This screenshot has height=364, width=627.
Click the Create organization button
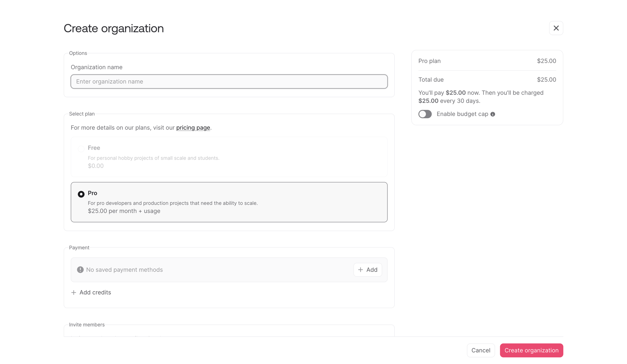[531, 350]
